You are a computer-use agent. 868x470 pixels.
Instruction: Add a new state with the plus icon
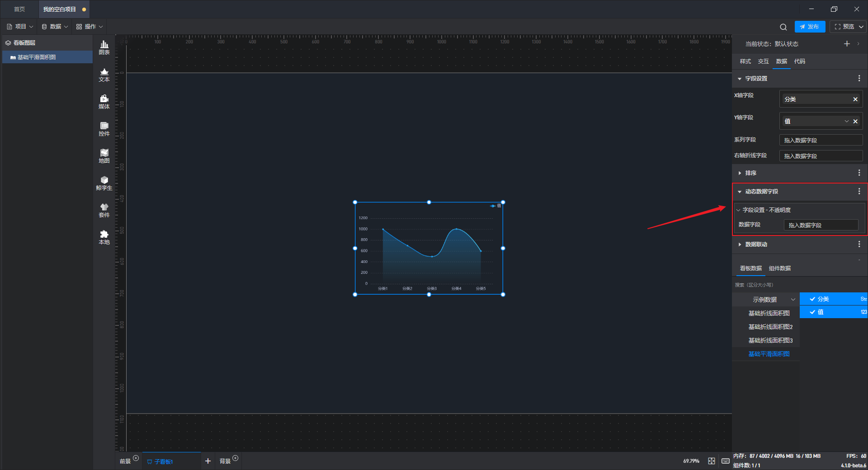click(x=847, y=44)
